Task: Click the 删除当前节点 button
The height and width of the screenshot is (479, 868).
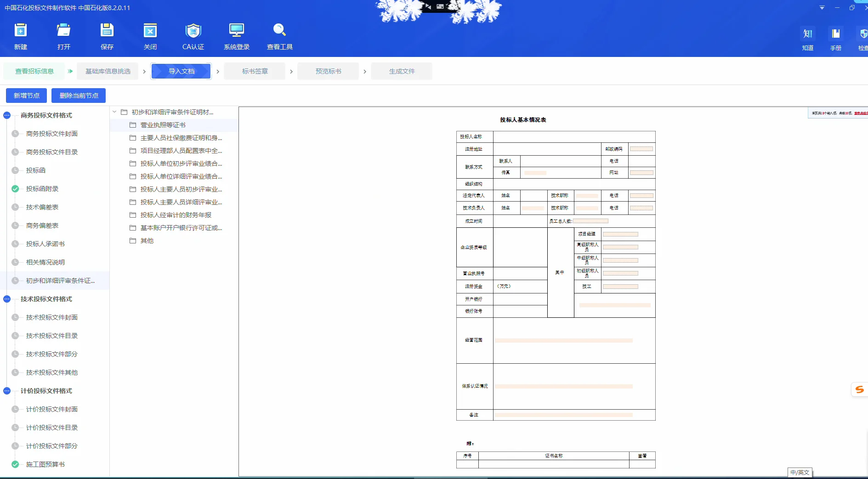Action: (x=79, y=96)
